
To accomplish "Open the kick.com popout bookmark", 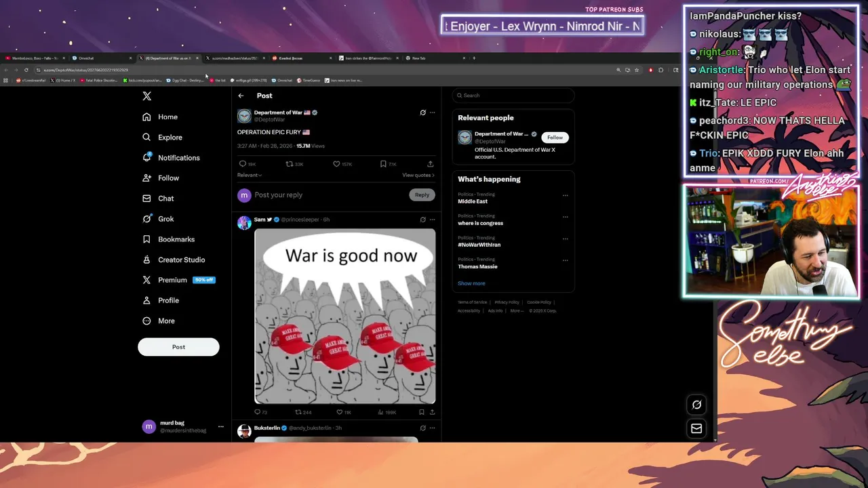I will click(x=142, y=80).
